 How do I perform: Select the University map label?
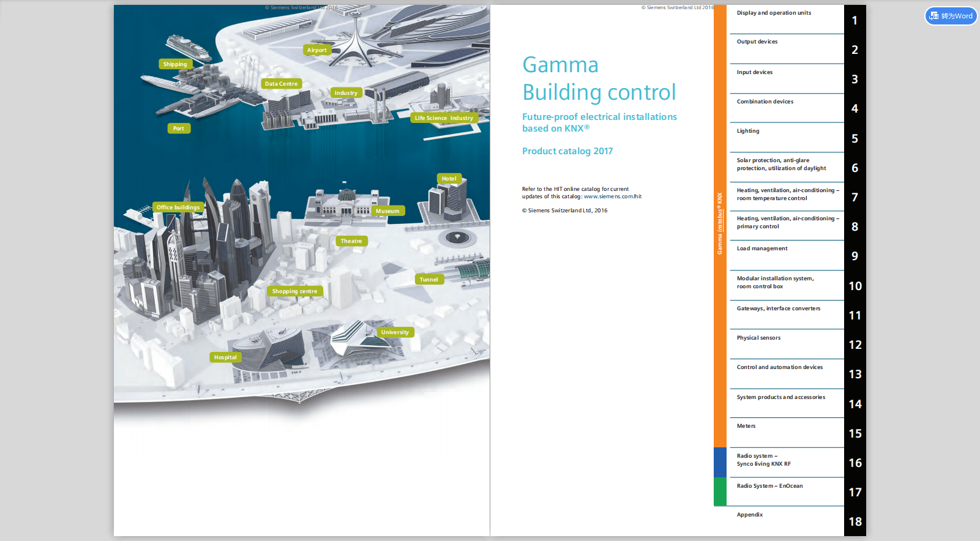(x=395, y=332)
